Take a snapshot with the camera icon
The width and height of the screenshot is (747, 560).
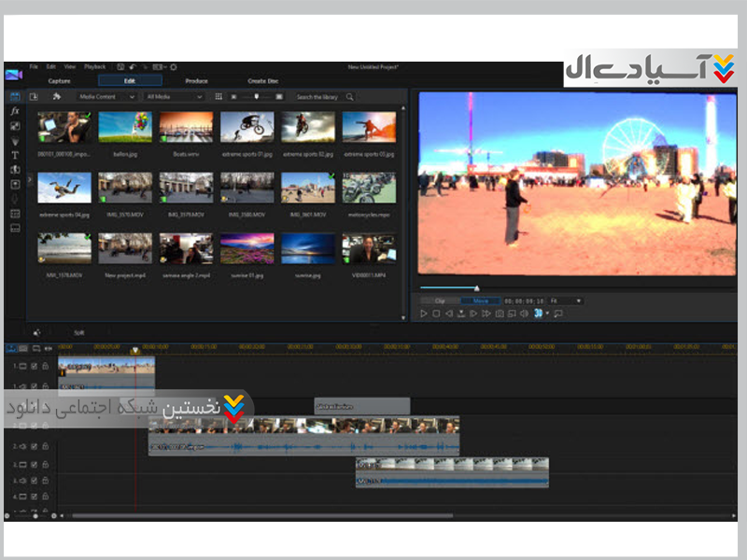[499, 314]
